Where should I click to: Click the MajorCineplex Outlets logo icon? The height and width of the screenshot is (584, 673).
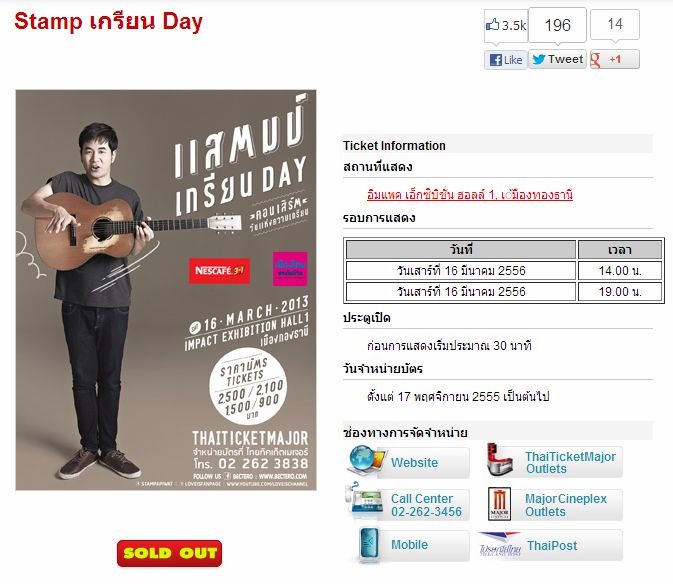pos(502,504)
